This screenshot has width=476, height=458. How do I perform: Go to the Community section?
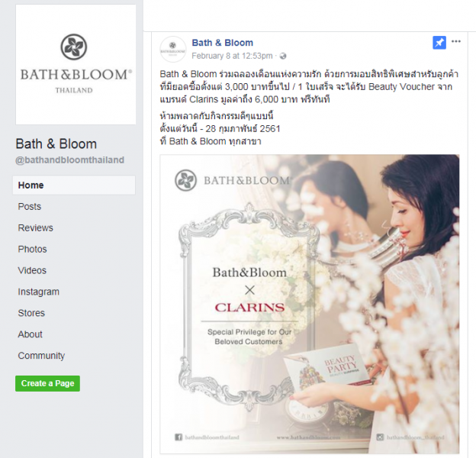tap(41, 356)
